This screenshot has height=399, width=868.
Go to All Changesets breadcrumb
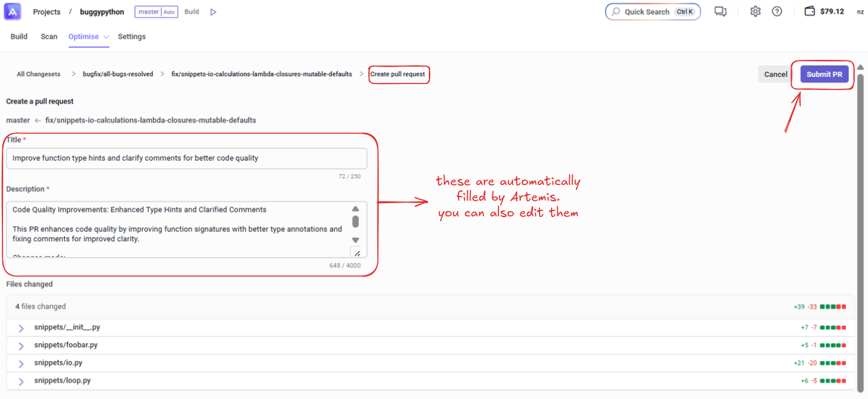click(39, 74)
